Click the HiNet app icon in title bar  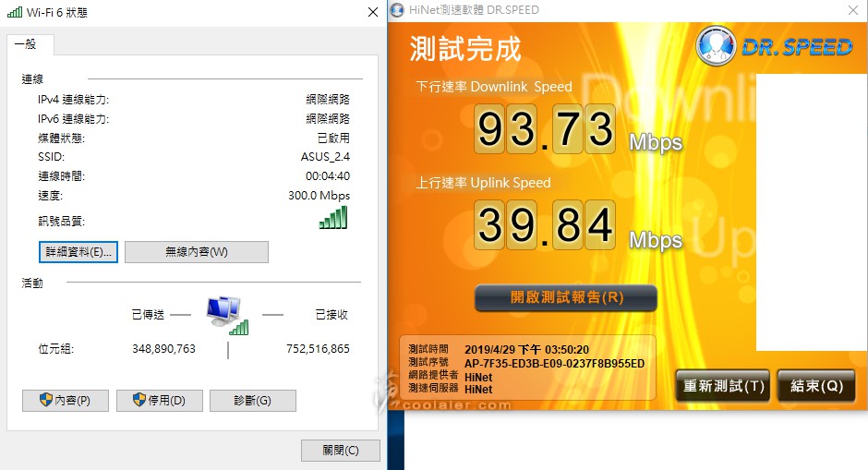pyautogui.click(x=397, y=10)
